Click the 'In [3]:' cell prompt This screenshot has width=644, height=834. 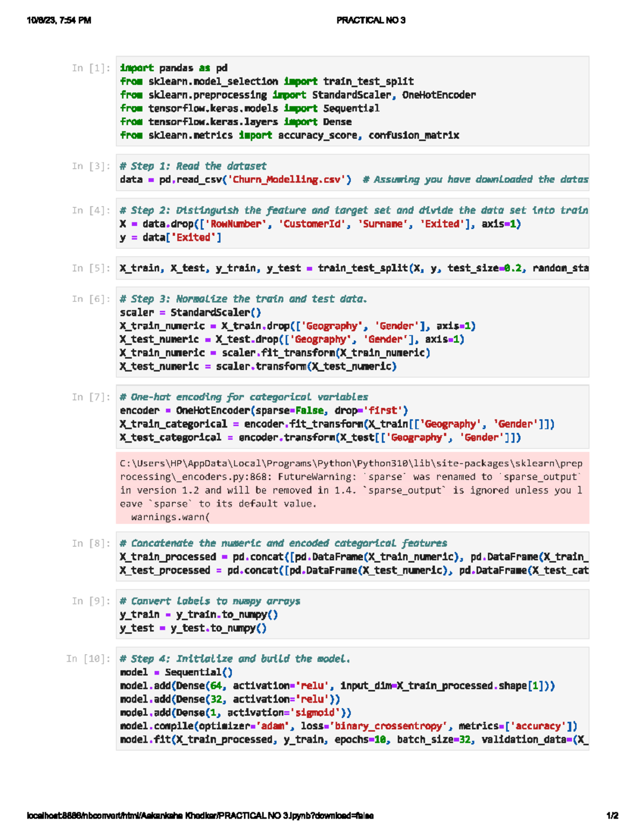pyautogui.click(x=91, y=166)
